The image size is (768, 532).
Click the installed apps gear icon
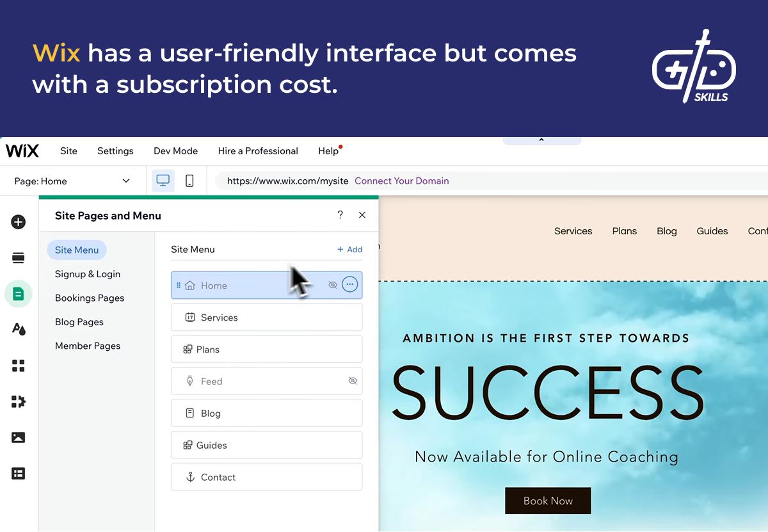coord(18,401)
